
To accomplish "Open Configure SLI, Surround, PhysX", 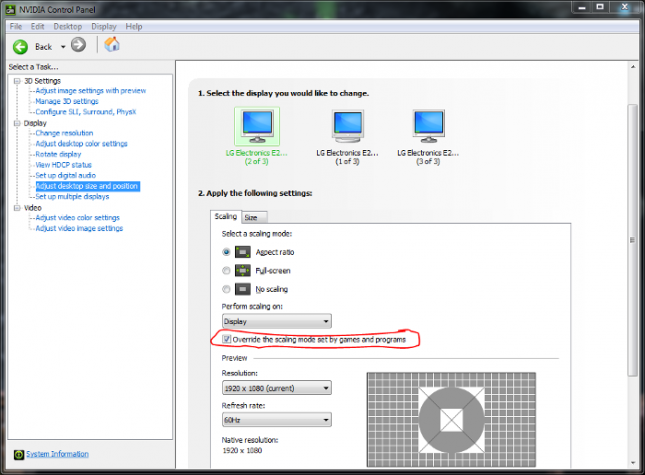I will point(86,112).
